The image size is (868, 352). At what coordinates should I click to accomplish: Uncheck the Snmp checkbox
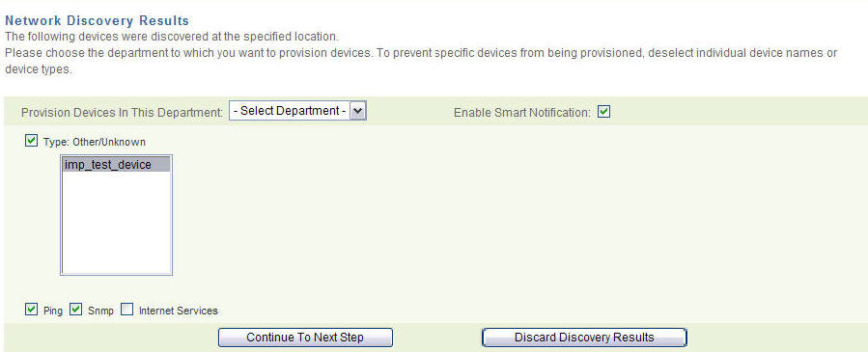[76, 310]
